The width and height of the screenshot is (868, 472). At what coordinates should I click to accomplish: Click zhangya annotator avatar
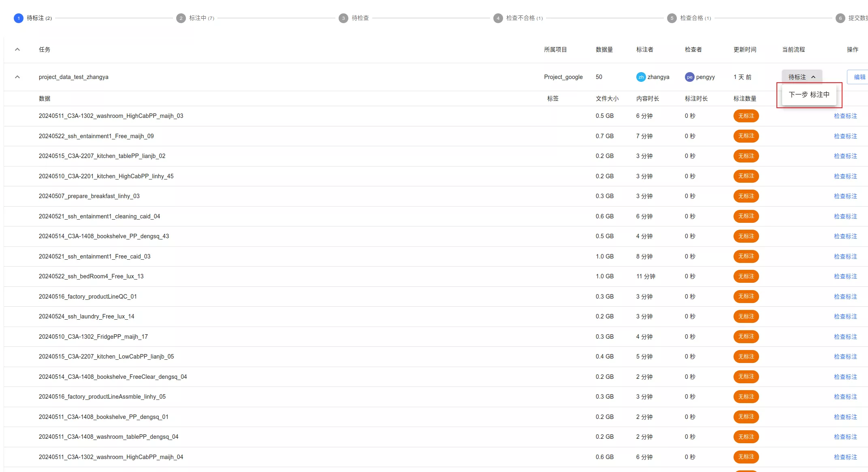click(x=641, y=77)
